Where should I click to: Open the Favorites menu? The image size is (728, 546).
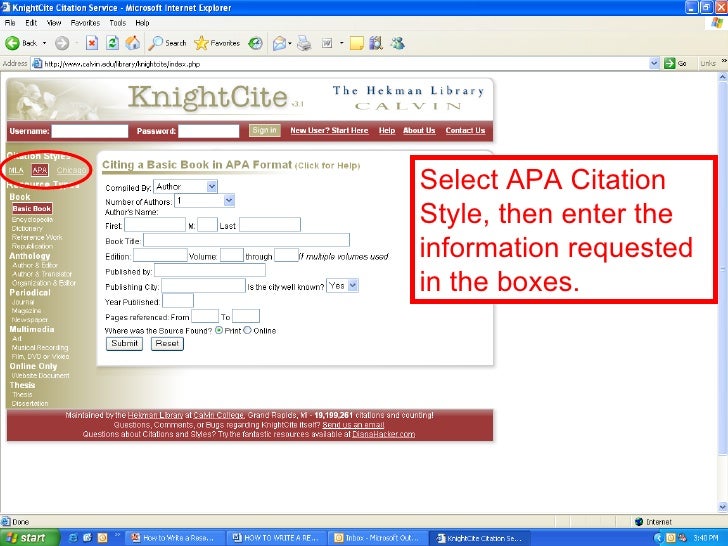(x=85, y=23)
